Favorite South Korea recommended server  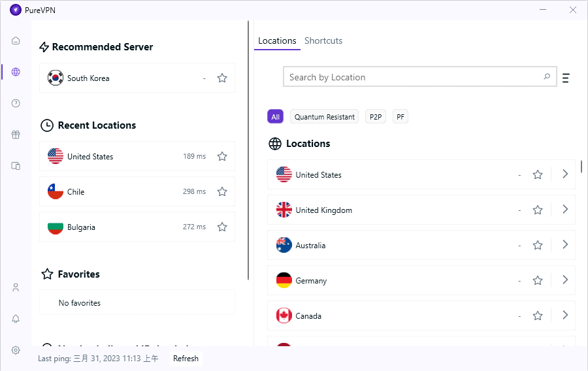click(x=222, y=78)
